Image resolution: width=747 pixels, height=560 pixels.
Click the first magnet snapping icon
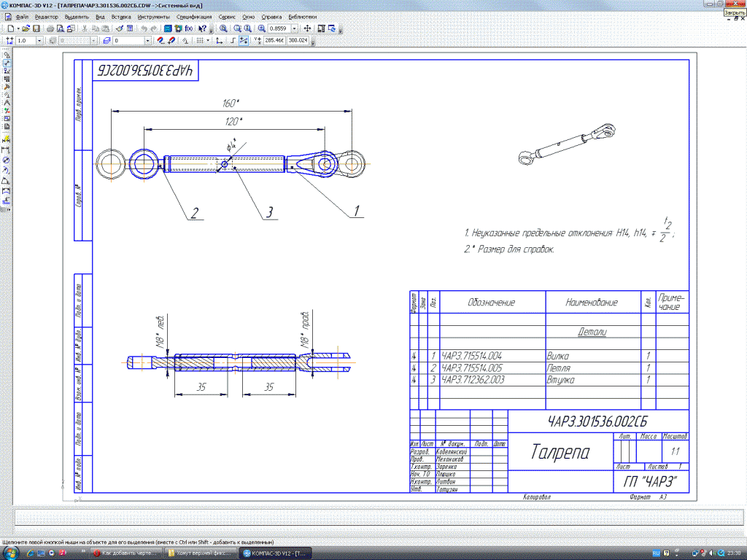point(160,41)
